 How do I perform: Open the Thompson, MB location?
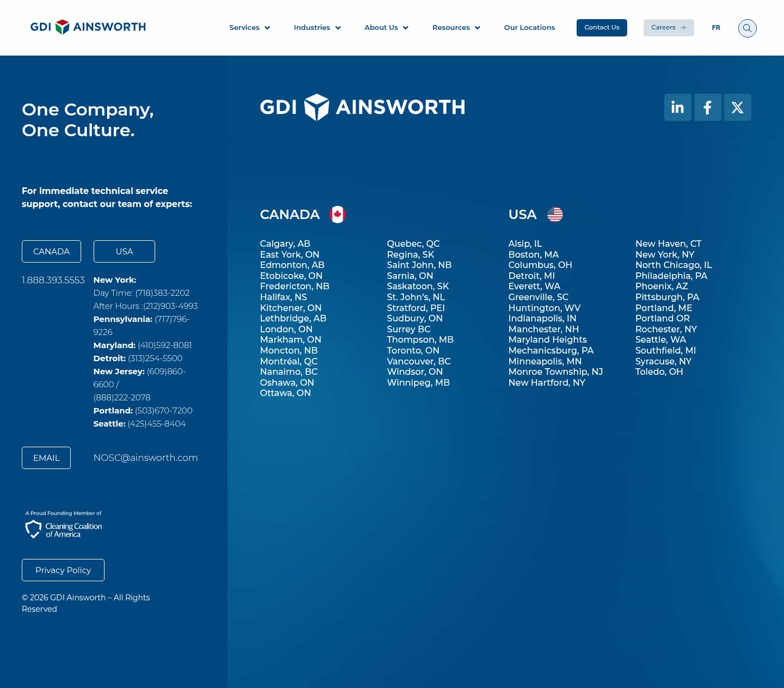tap(420, 339)
